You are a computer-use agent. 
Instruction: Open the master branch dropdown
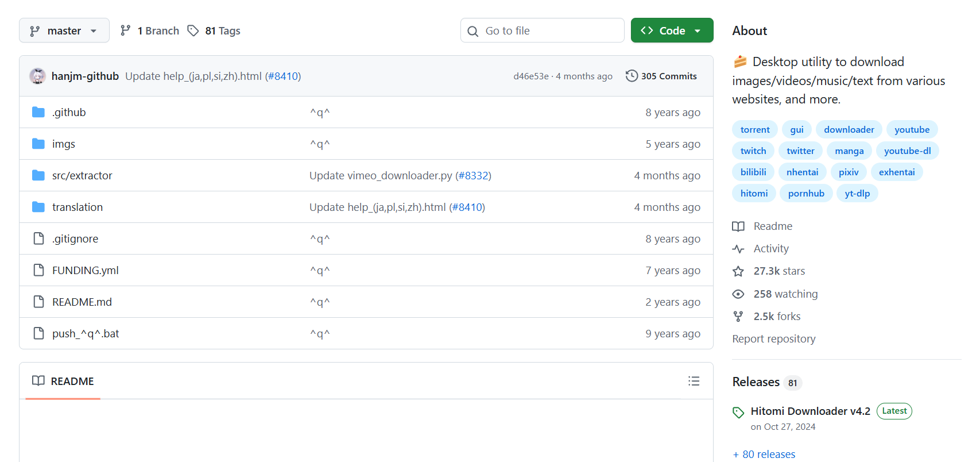(64, 30)
